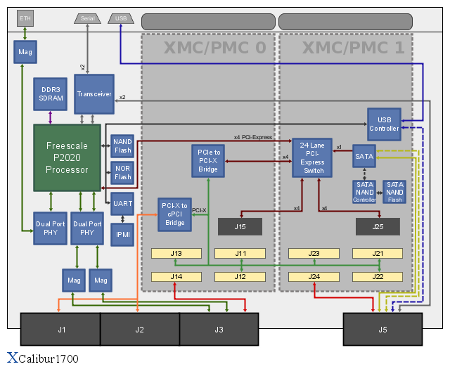Screen dimensions: 450x369
Task: Select the UART block
Action: pos(122,203)
